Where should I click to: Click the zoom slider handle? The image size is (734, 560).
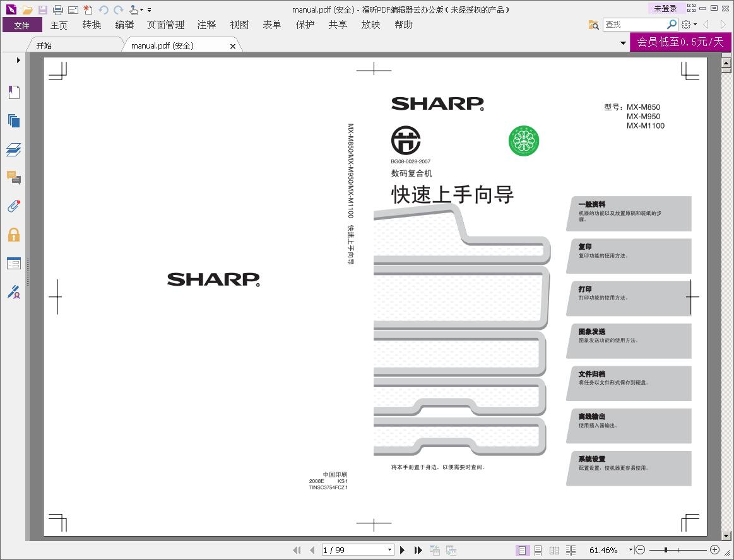pyautogui.click(x=666, y=550)
